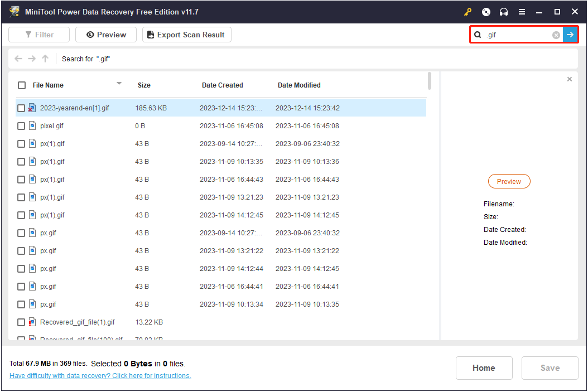The image size is (588, 392).
Task: Click the Save button
Action: [550, 368]
